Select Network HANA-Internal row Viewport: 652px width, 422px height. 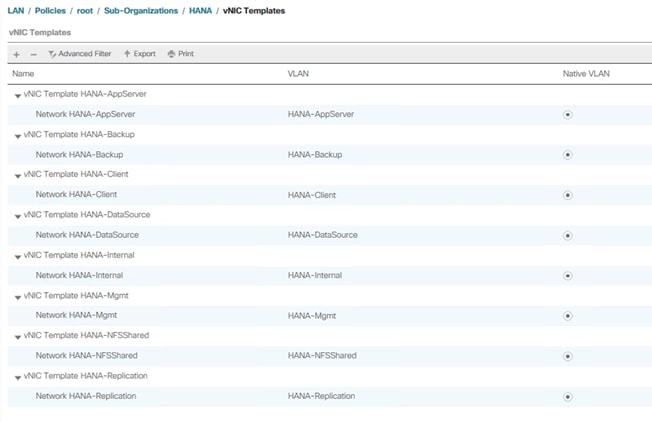[330, 276]
